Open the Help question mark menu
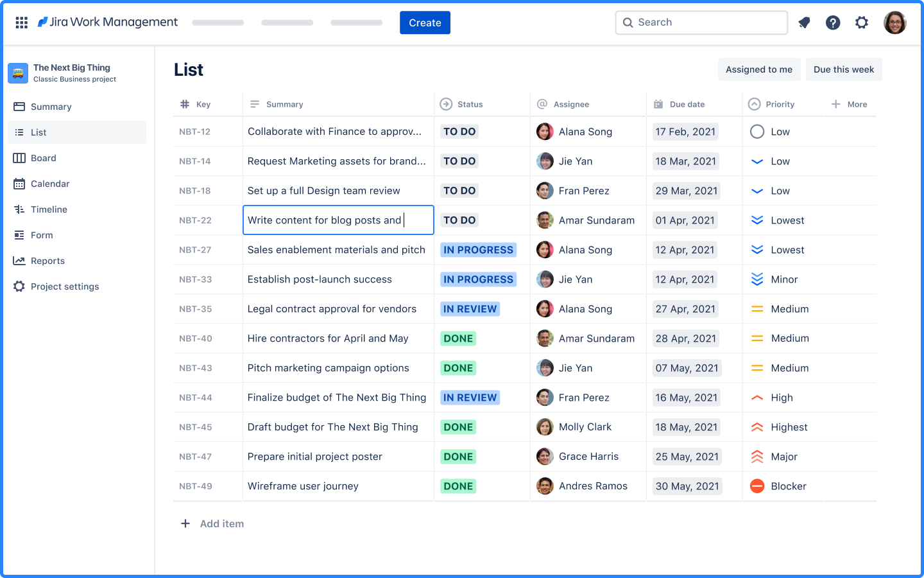924x578 pixels. click(x=833, y=22)
